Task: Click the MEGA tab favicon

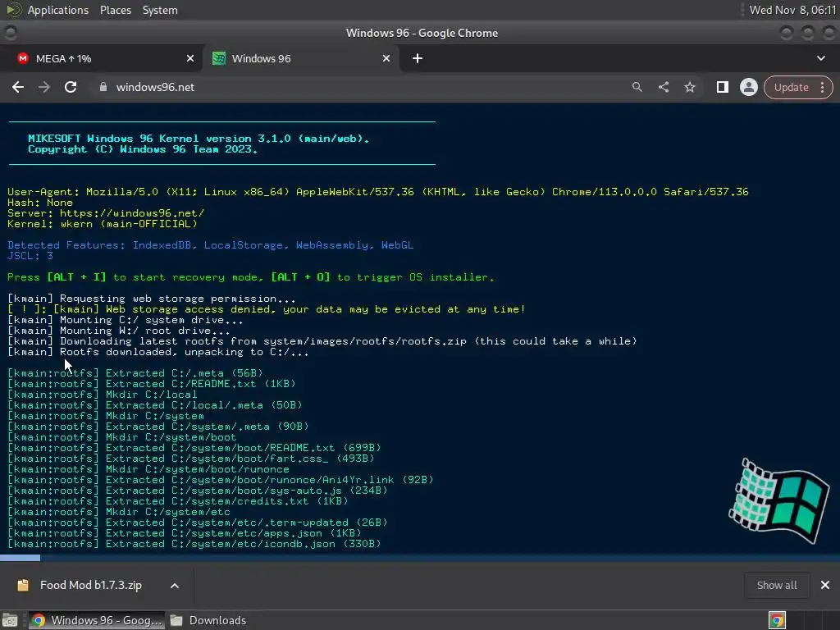Action: (22, 58)
